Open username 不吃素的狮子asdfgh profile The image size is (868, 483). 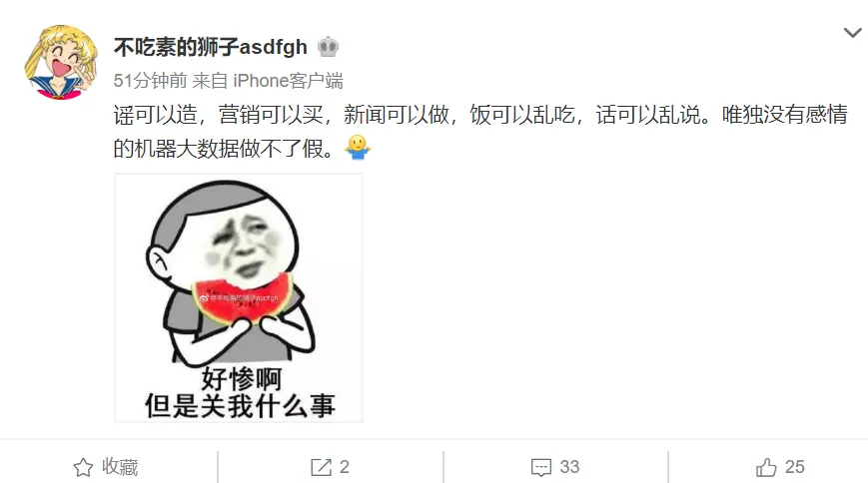pos(211,47)
